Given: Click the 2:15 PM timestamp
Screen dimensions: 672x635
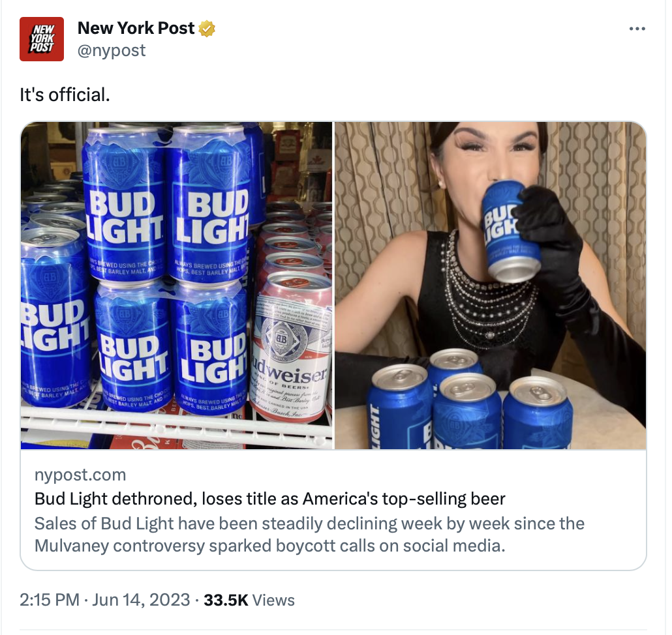Looking at the screenshot, I should coord(50,600).
